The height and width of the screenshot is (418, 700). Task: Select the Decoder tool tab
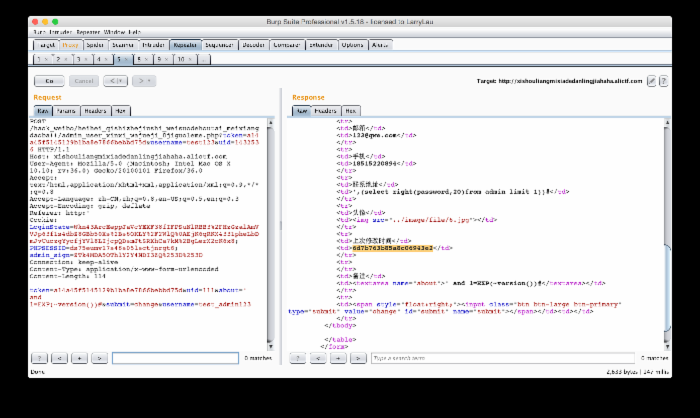point(254,45)
